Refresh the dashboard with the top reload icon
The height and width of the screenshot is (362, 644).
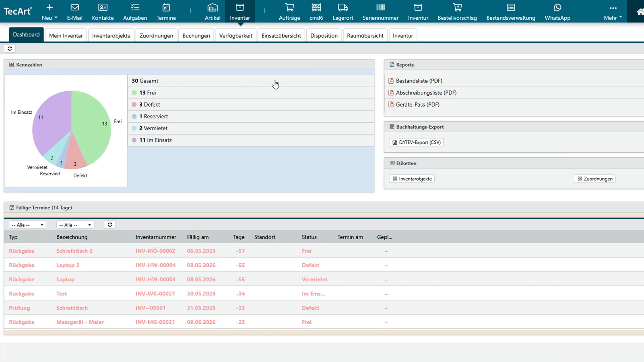point(10,48)
